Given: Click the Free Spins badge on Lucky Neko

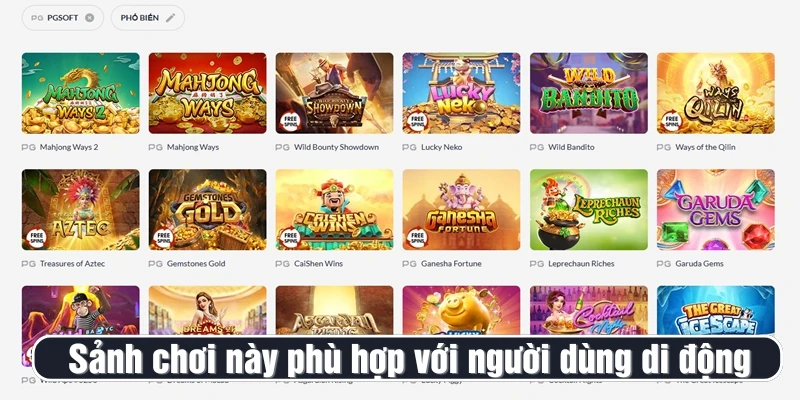Looking at the screenshot, I should click(417, 121).
